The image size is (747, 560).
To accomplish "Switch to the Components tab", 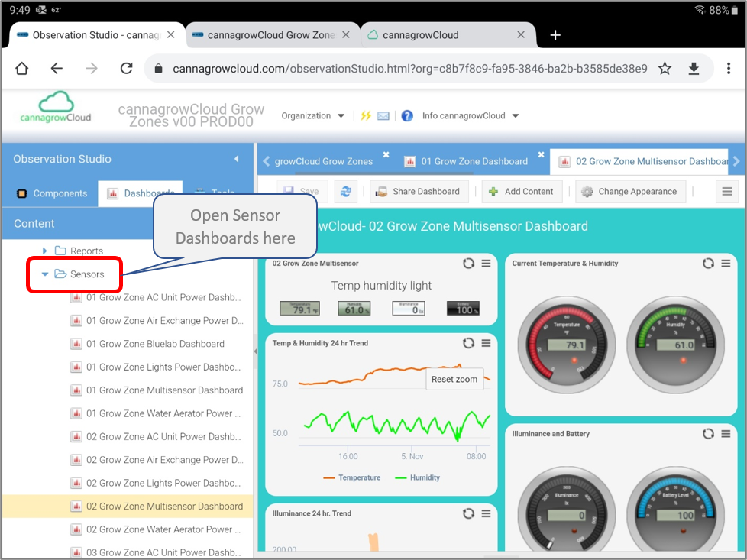I will click(x=52, y=193).
